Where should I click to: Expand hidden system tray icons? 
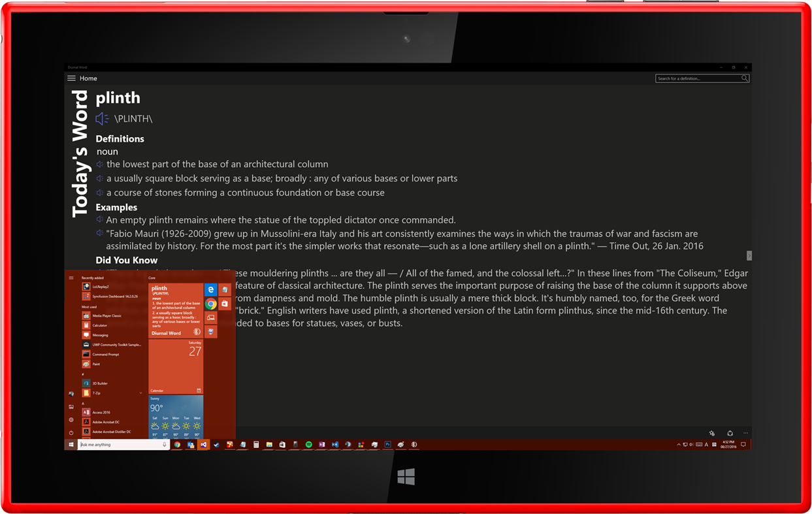click(x=679, y=444)
